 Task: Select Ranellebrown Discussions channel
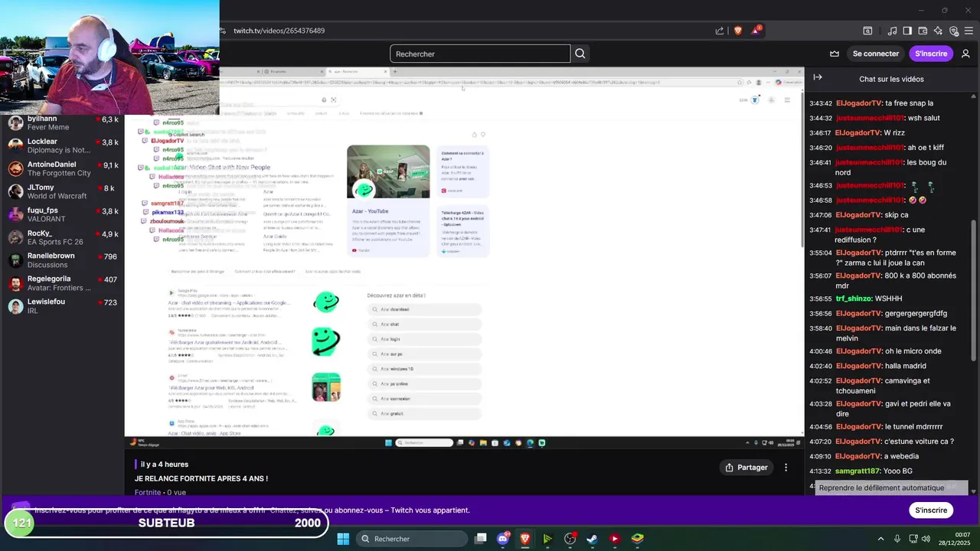(x=62, y=261)
